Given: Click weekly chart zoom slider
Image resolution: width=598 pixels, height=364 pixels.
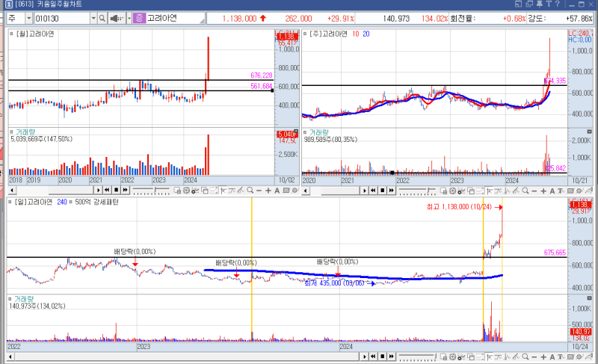Looking at the screenshot, I should (x=417, y=191).
